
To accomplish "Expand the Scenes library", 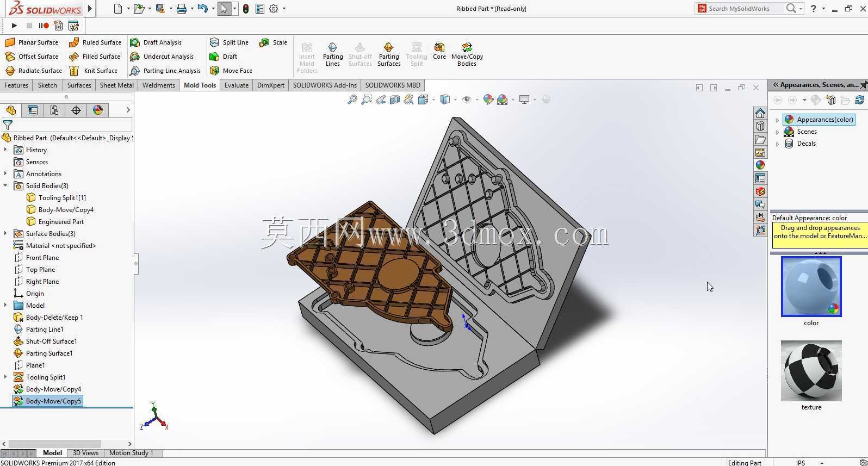I will click(x=777, y=132).
